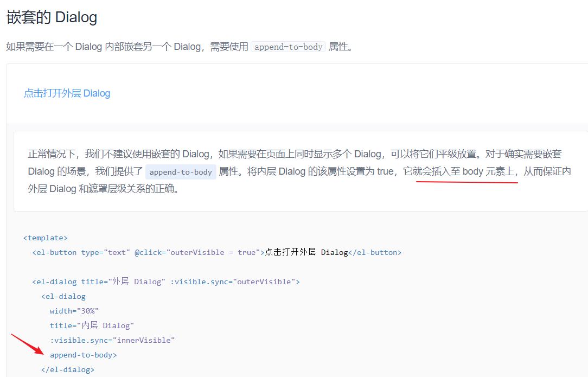Image resolution: width=588 pixels, height=377 pixels.
Task: Select the inline code "append-to-body" in intro sentence
Action: [288, 47]
